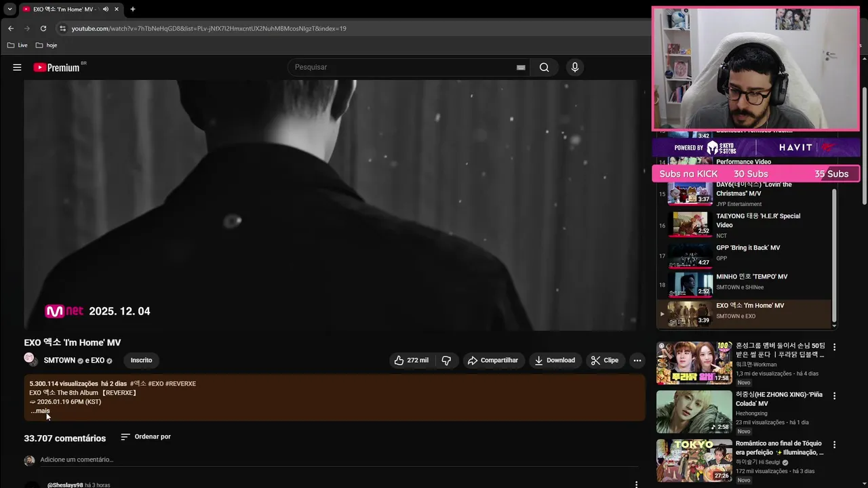
Task: Dislike the video with thumbs down
Action: coord(446,361)
